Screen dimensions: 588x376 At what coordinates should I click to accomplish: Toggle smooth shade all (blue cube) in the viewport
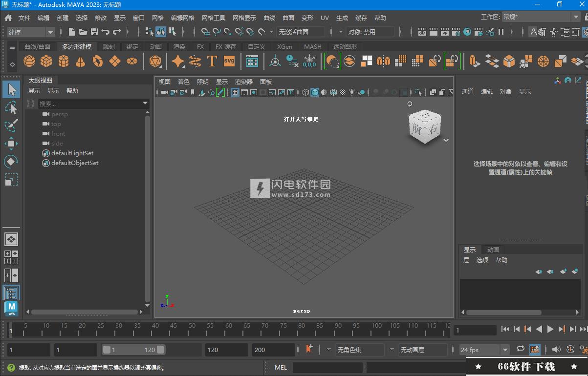point(315,92)
